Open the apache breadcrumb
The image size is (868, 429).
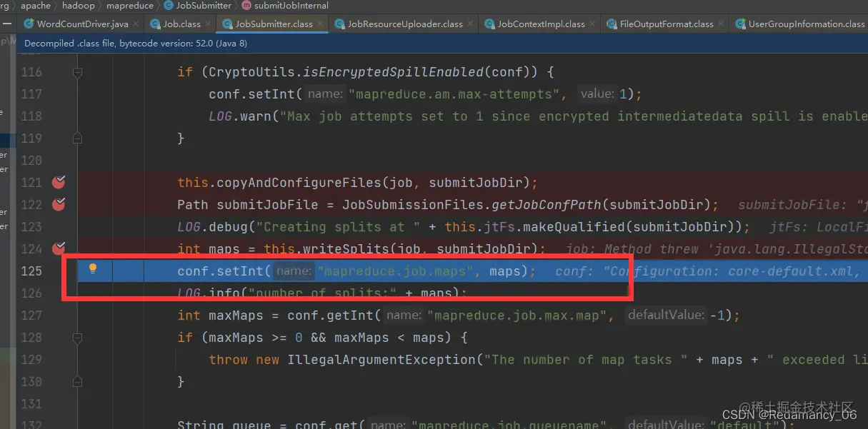point(36,5)
